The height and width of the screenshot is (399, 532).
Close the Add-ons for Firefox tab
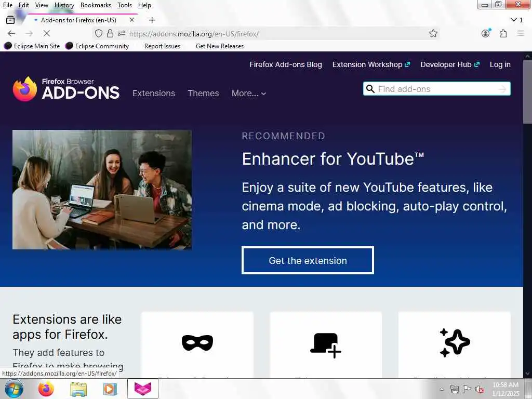tap(132, 20)
